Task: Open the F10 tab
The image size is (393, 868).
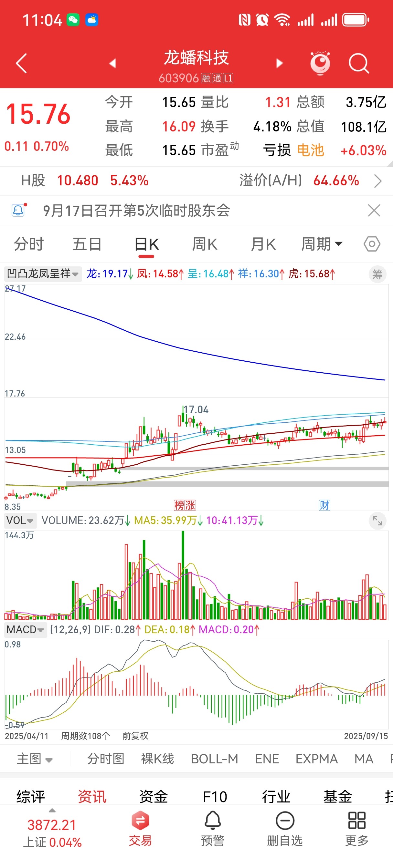Action: (215, 797)
